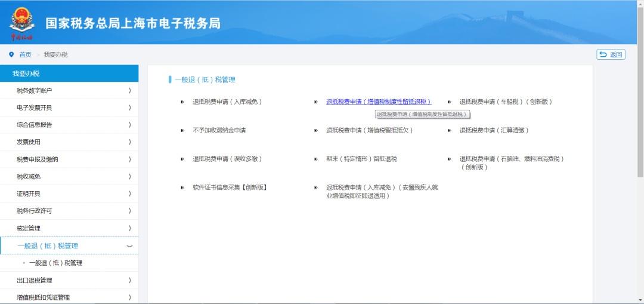This screenshot has height=304, width=644.
Task: Collapse the 一般退（抵）税管理 section chevron
Action: tap(129, 247)
